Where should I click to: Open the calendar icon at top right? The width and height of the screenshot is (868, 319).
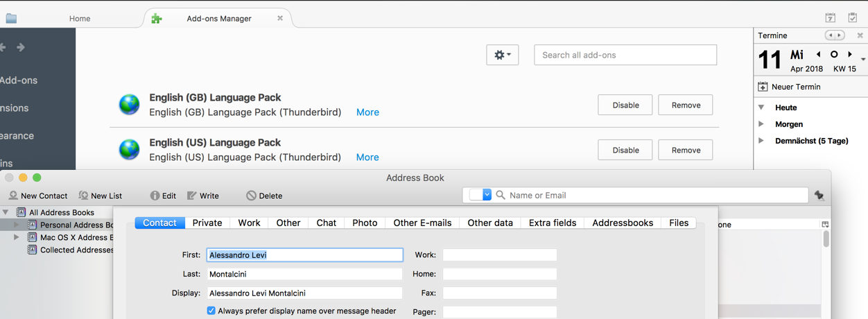coord(830,18)
